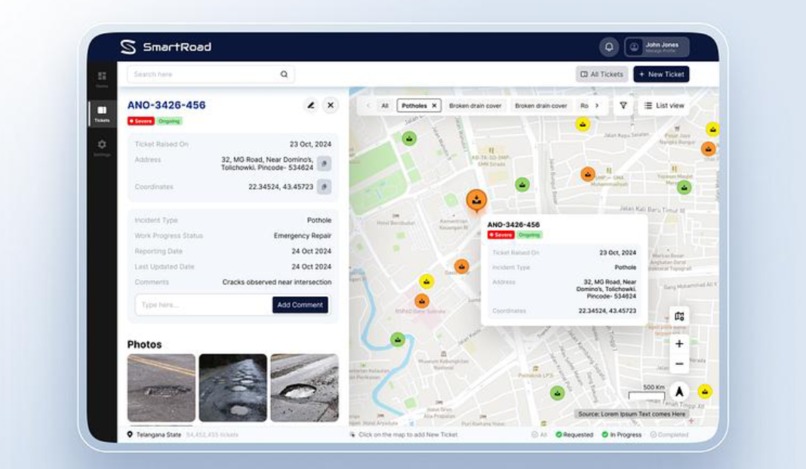The width and height of the screenshot is (806, 469).
Task: Select the Potholes filter chip
Action: click(419, 105)
